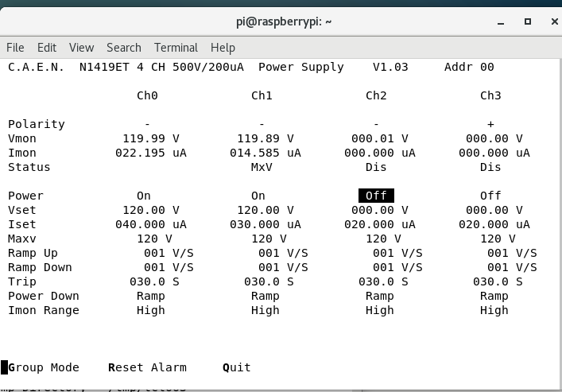Toggle Ch0 Power On value
The height and width of the screenshot is (392, 562).
tap(143, 196)
